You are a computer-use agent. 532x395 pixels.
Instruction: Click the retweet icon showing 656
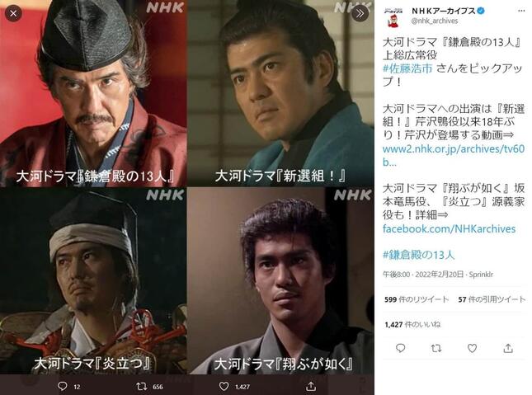point(141,386)
